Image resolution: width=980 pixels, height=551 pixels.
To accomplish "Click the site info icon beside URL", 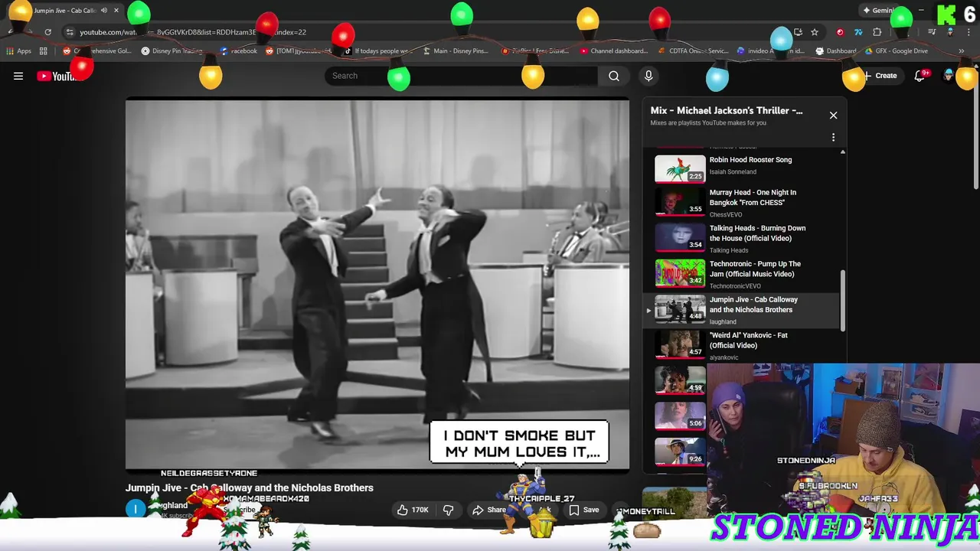I will coord(70,32).
